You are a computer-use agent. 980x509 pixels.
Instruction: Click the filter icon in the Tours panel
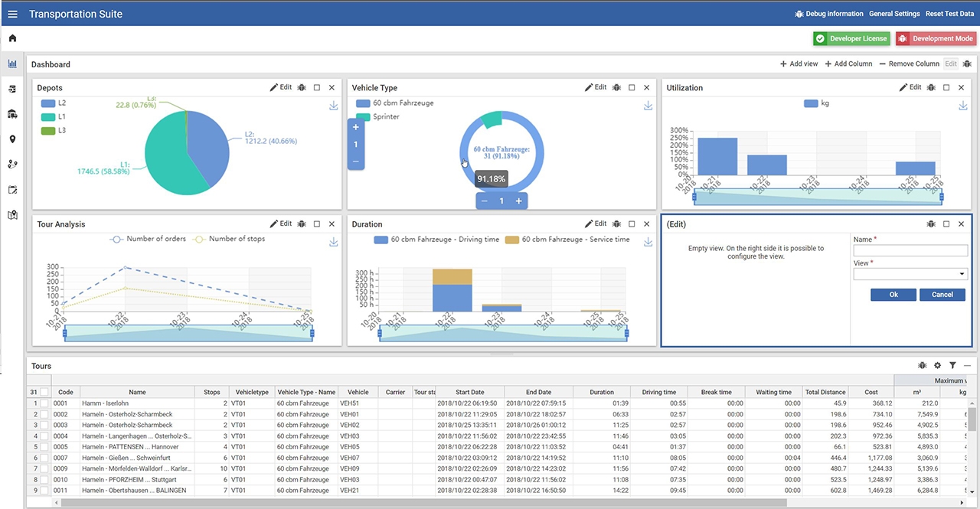click(x=952, y=366)
